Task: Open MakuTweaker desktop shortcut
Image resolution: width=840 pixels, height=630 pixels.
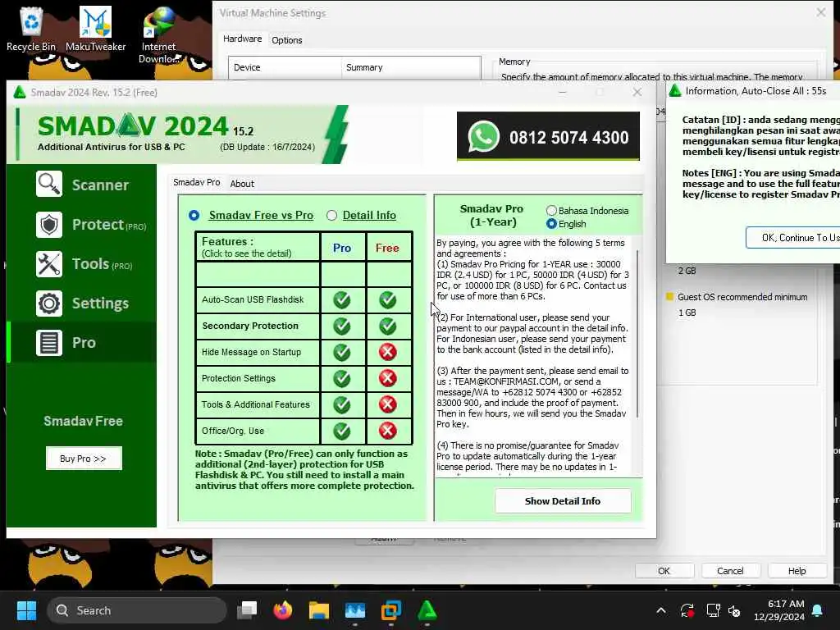Action: (95, 30)
